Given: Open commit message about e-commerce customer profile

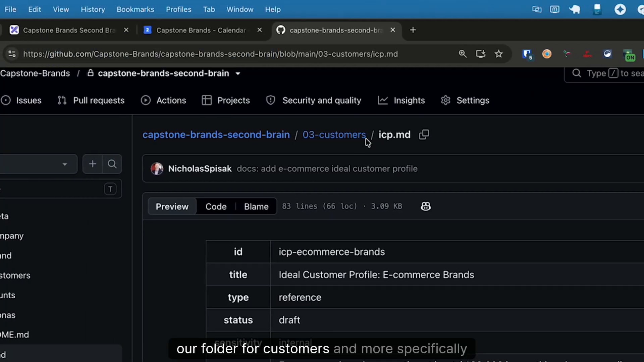Looking at the screenshot, I should pos(327,169).
